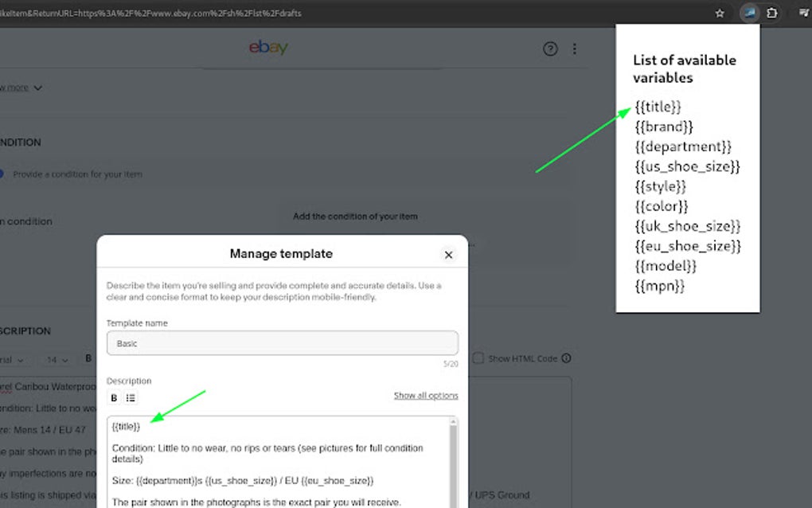Image resolution: width=812 pixels, height=508 pixels.
Task: Select the 'Provide a condition for your item' radio
Action: click(1, 174)
